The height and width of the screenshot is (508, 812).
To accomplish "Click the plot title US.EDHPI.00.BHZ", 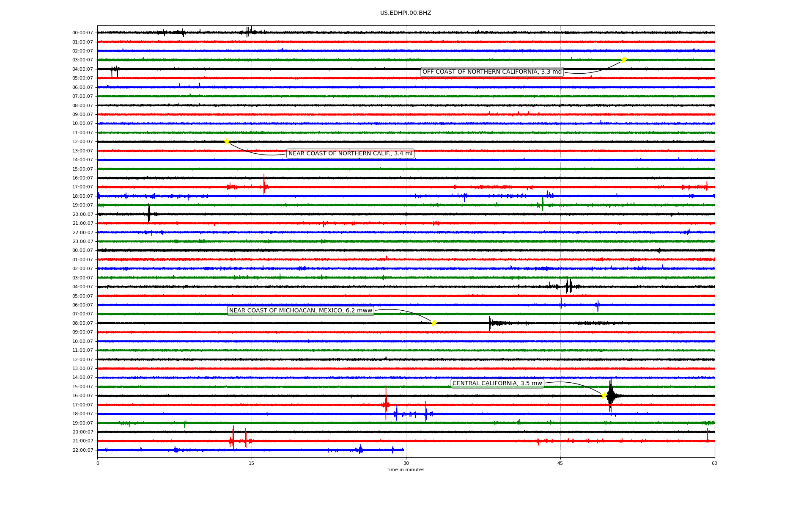I will coord(406,13).
